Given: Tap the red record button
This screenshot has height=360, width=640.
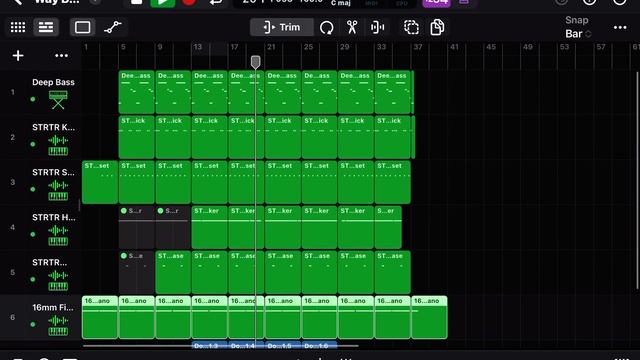Looking at the screenshot, I should point(189,2).
